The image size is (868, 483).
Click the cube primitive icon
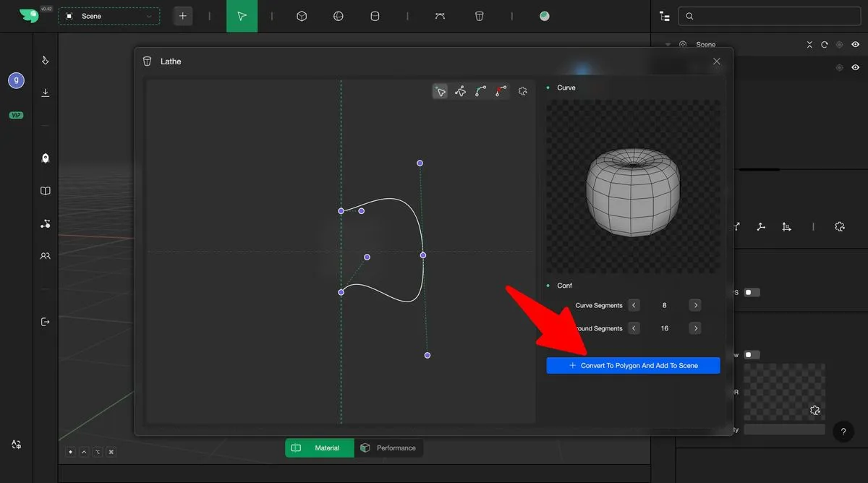coord(302,16)
